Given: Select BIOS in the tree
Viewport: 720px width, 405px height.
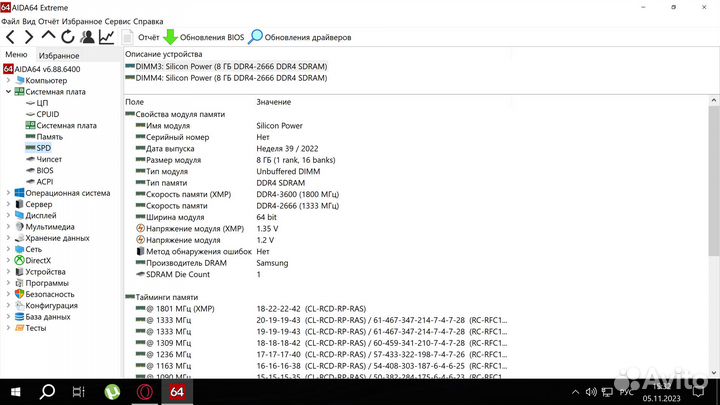Looking at the screenshot, I should click(39, 170).
